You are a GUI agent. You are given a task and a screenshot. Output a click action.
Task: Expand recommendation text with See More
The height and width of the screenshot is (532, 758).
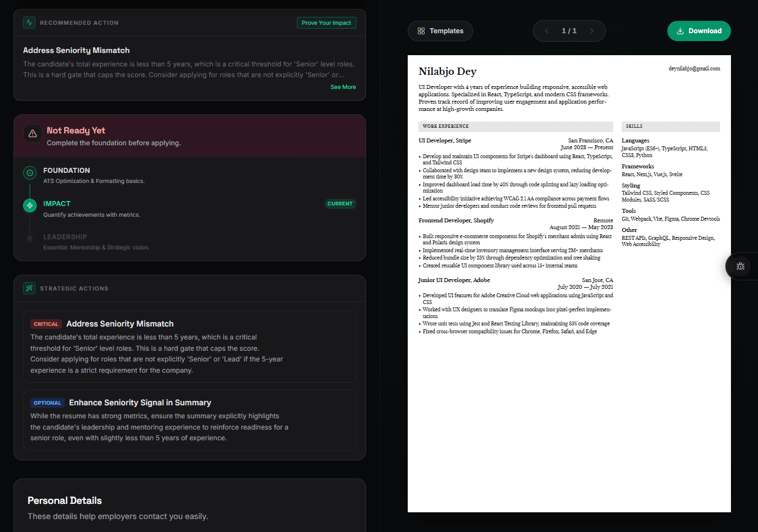pos(343,87)
